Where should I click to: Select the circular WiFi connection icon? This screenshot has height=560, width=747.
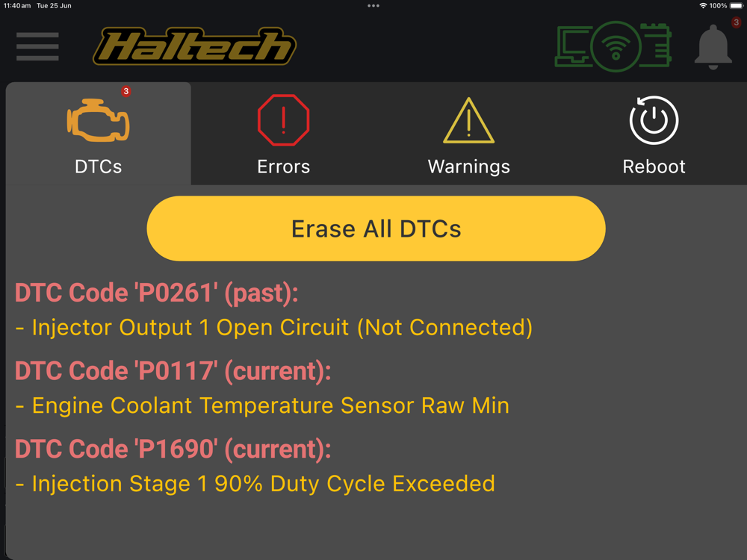click(x=616, y=46)
